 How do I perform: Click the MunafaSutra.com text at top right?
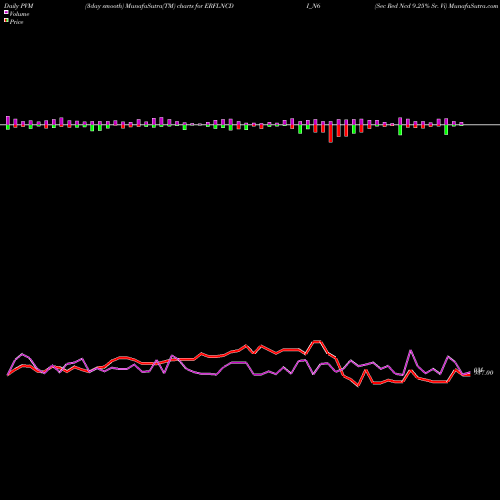coord(474,6)
